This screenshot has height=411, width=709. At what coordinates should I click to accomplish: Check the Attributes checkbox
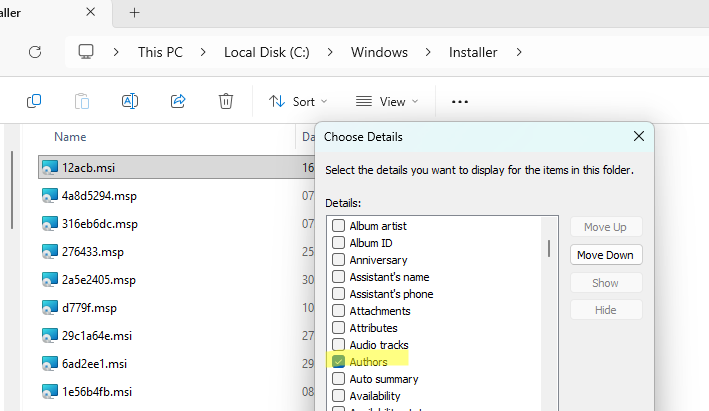pyautogui.click(x=338, y=328)
